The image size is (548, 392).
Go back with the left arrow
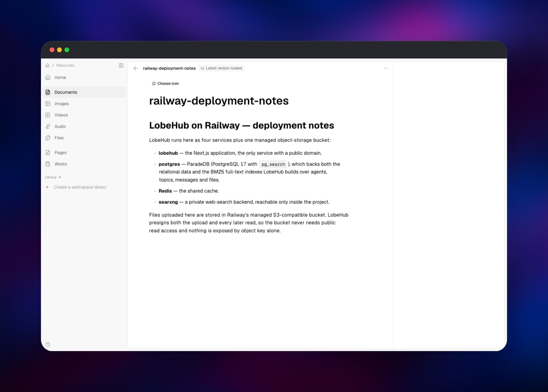pyautogui.click(x=135, y=68)
